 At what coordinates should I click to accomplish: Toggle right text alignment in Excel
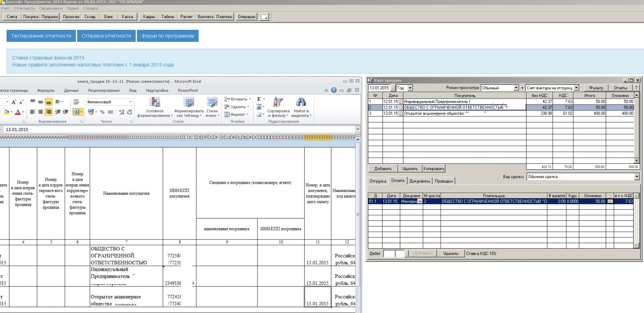48,112
